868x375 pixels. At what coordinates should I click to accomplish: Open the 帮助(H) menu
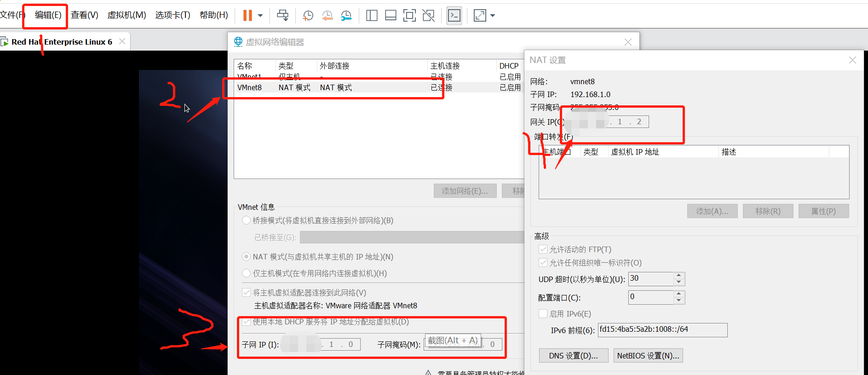(213, 15)
